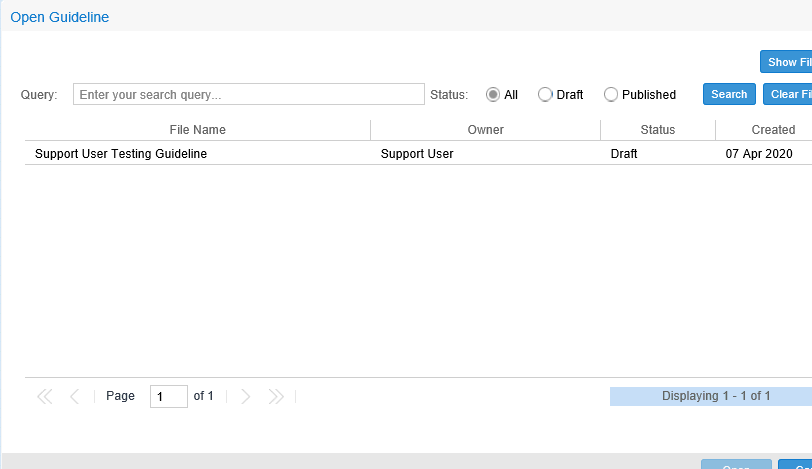
Task: Click the 07 Apr 2020 created date cell
Action: coord(758,154)
